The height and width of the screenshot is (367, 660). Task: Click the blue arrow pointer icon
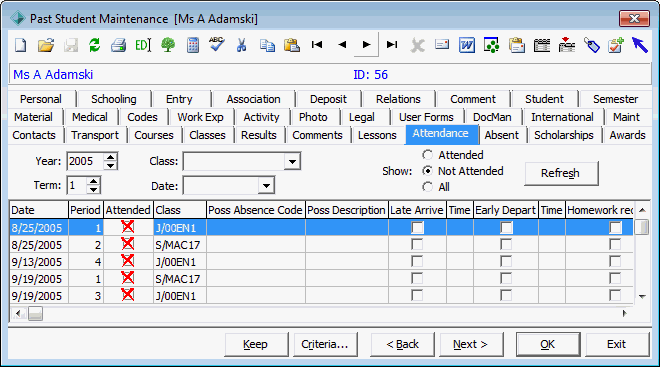coord(639,45)
